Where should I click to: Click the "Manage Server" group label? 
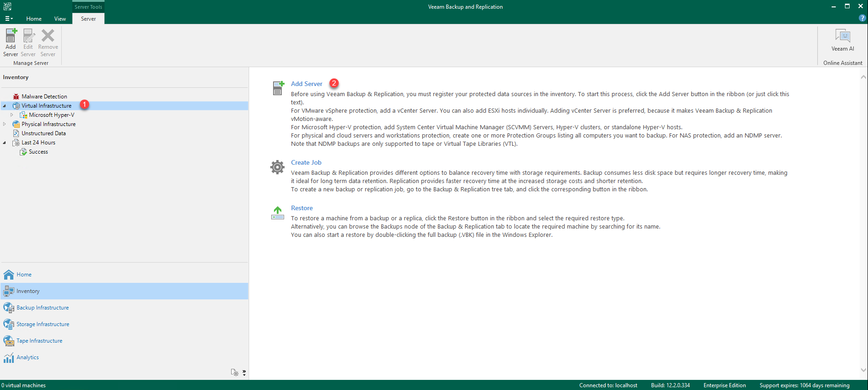pyautogui.click(x=31, y=63)
